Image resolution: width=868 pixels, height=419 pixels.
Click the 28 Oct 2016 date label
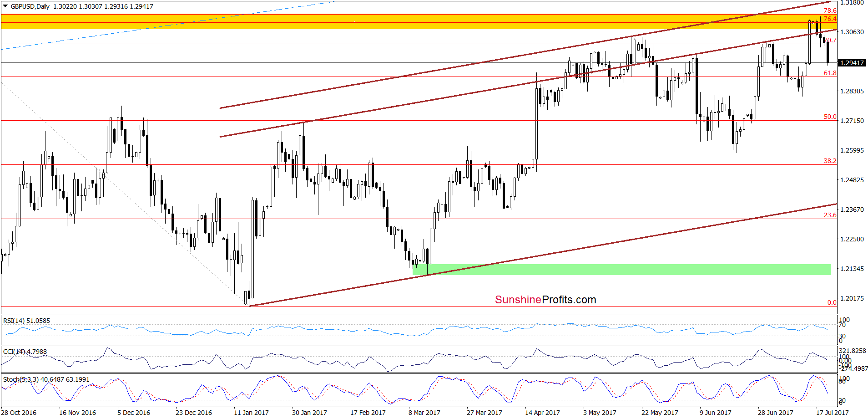tap(19, 413)
